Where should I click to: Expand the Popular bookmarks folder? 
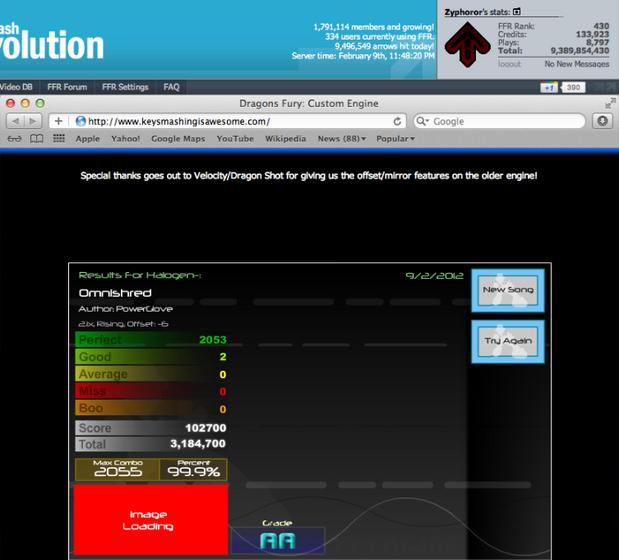click(395, 139)
